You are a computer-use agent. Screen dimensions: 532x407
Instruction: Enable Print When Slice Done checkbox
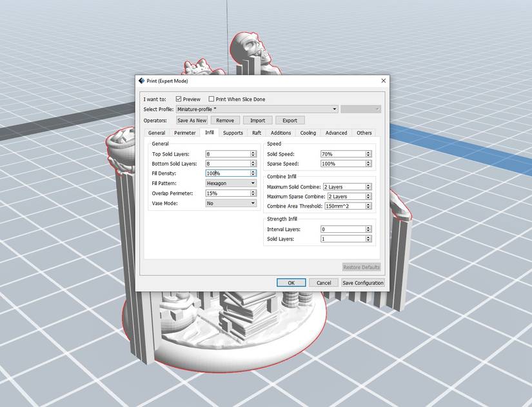(x=212, y=99)
